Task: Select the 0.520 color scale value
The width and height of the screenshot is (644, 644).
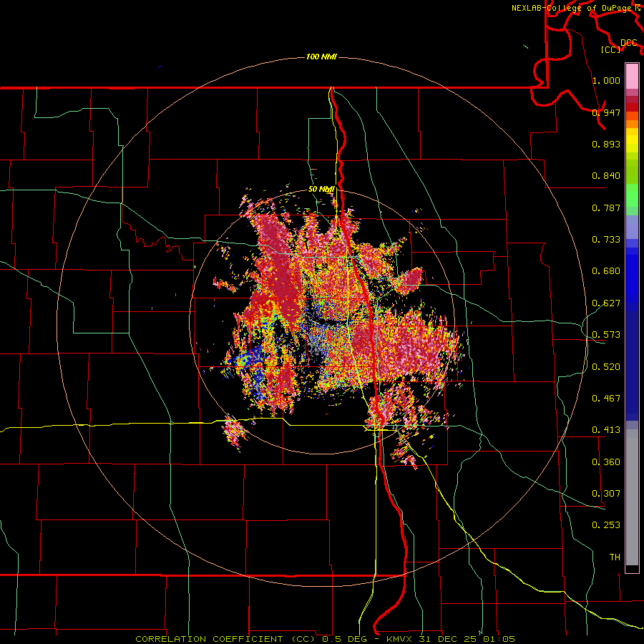Action: coord(606,367)
